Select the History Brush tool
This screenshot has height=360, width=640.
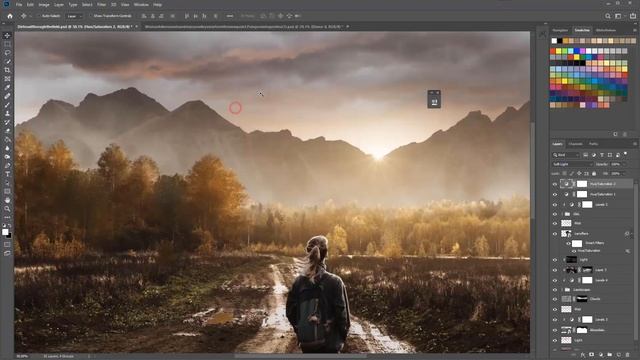coord(7,122)
